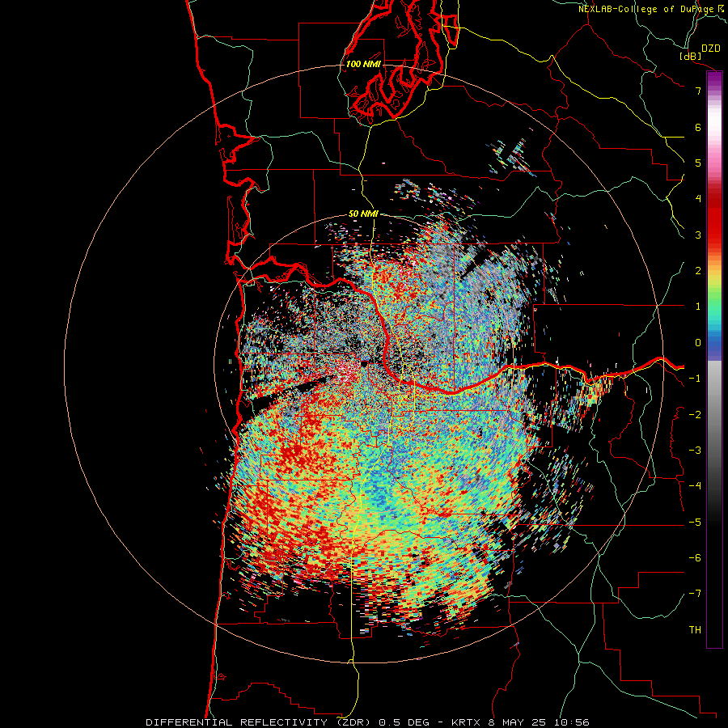Click the 6 value on the color scale

(698, 127)
